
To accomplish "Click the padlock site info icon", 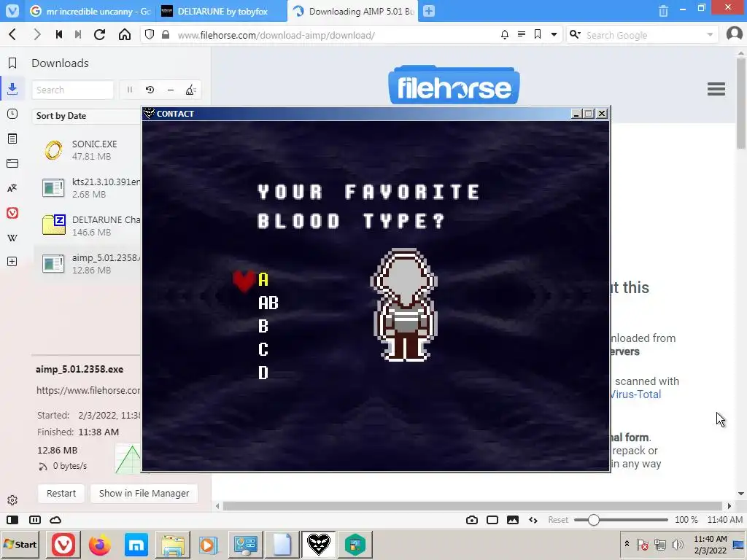I will [166, 35].
